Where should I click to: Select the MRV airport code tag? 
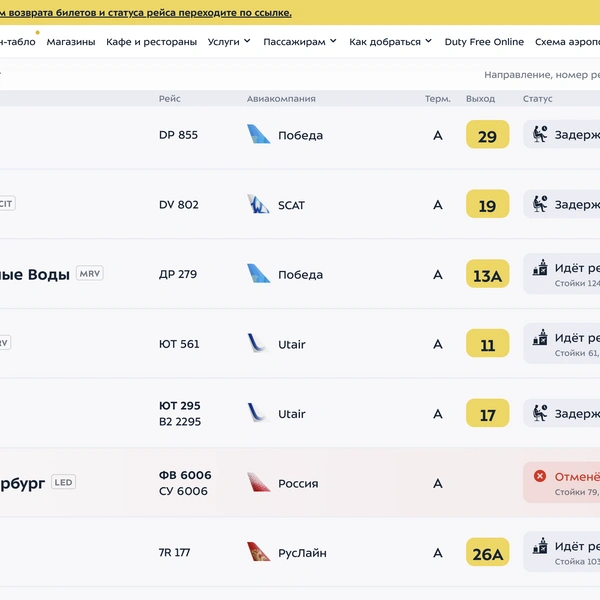point(90,273)
